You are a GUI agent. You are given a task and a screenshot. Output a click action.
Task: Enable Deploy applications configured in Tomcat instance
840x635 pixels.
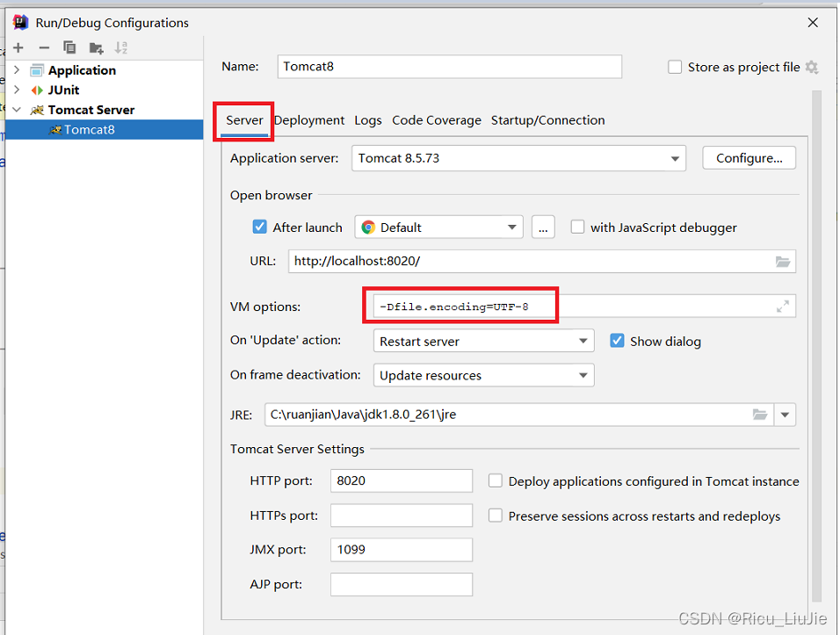pos(496,480)
